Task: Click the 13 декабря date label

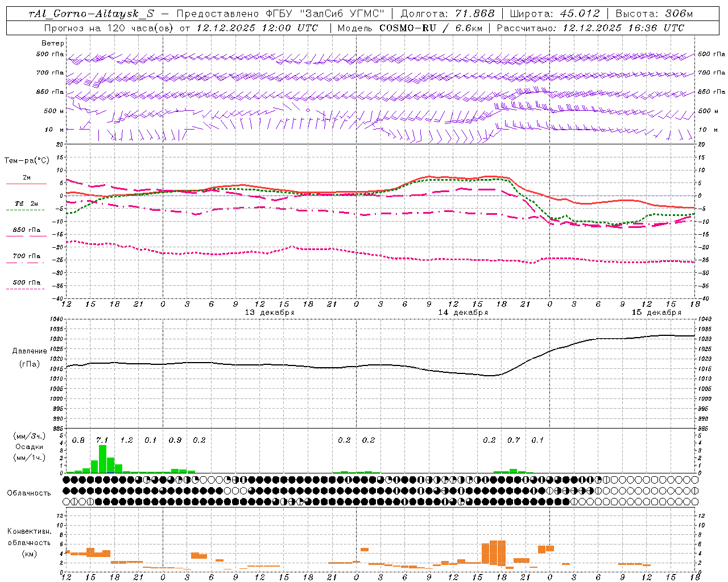Action: point(270,313)
